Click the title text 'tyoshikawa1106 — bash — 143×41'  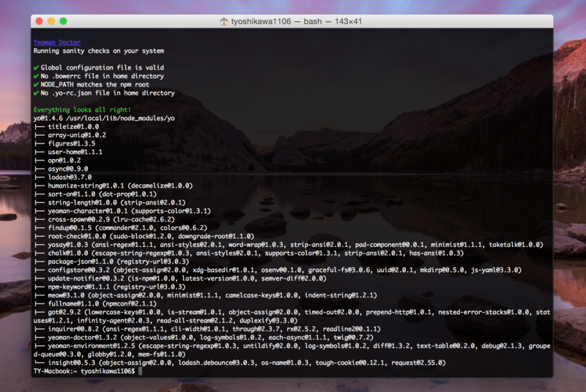click(x=296, y=21)
